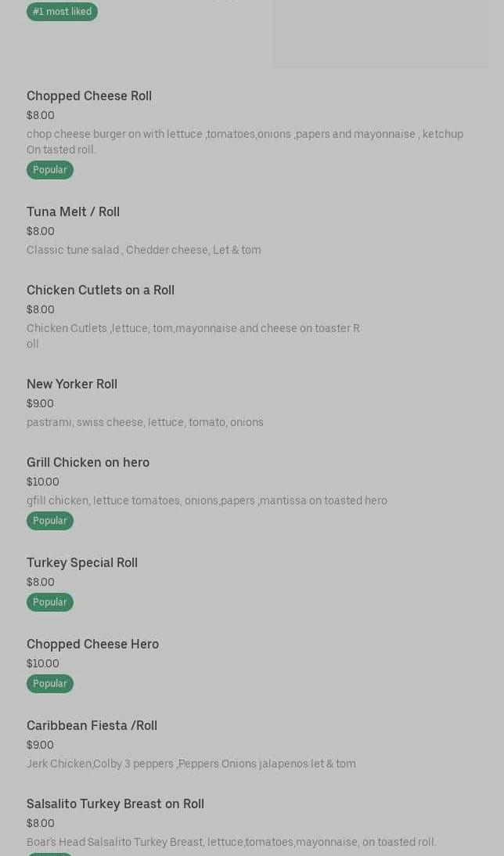
Task: Click the Jerk Chicken Colby description text
Action: pos(191,764)
